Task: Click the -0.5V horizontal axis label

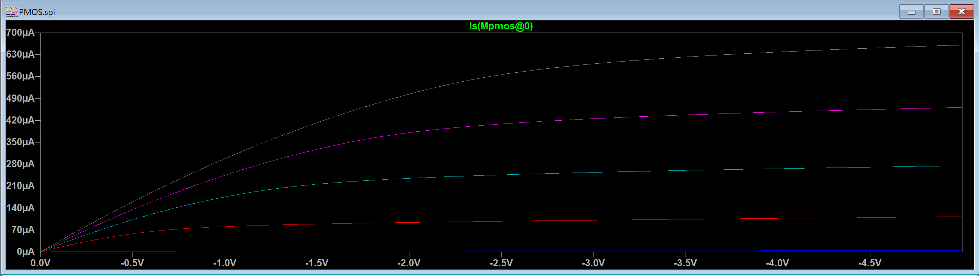Action: pos(133,263)
